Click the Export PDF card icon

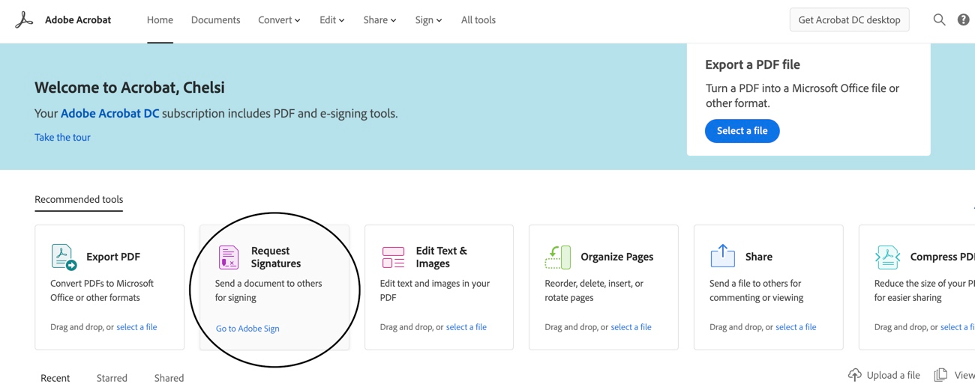click(x=64, y=257)
